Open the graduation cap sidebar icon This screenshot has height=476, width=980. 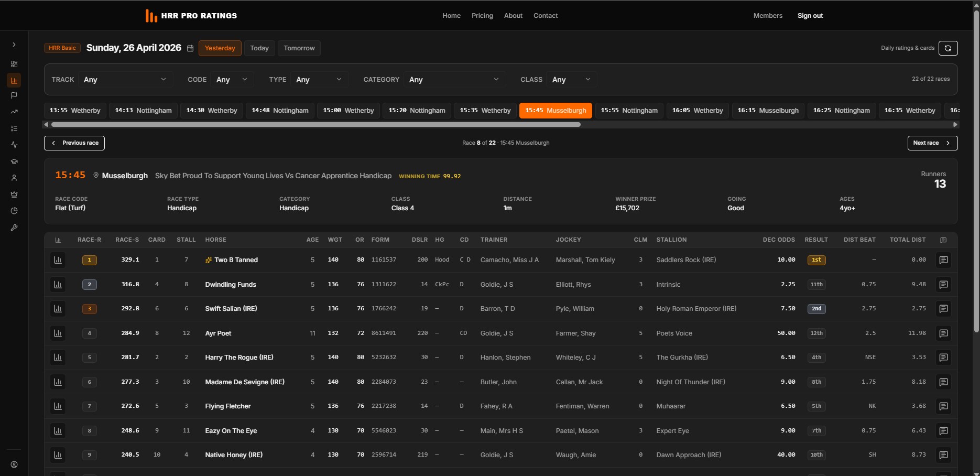coord(14,161)
